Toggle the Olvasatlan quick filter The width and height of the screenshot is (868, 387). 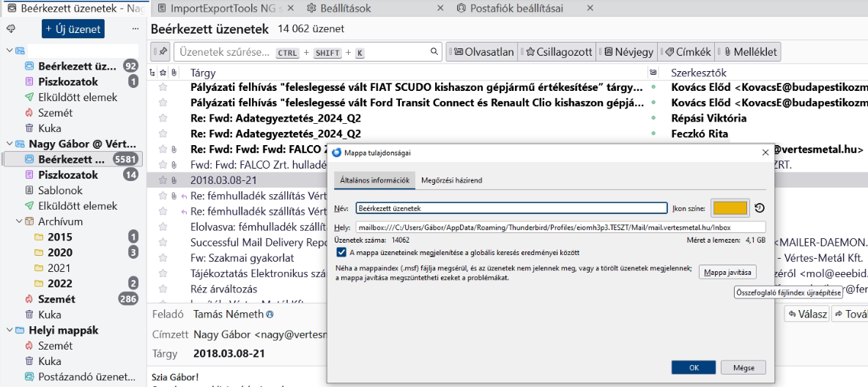(x=482, y=52)
